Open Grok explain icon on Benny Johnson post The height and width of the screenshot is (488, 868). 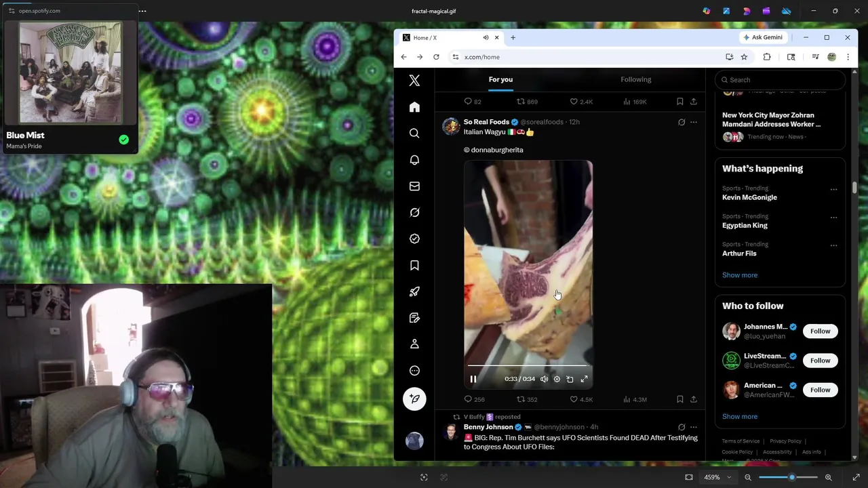click(682, 427)
